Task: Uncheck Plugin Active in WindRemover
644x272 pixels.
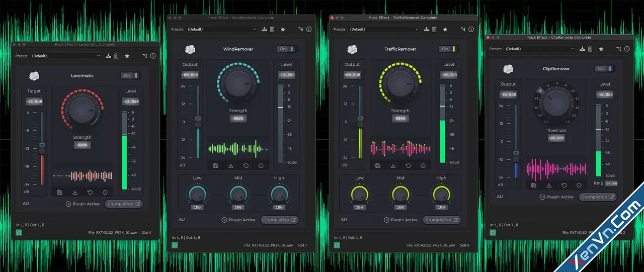Action: click(x=224, y=220)
